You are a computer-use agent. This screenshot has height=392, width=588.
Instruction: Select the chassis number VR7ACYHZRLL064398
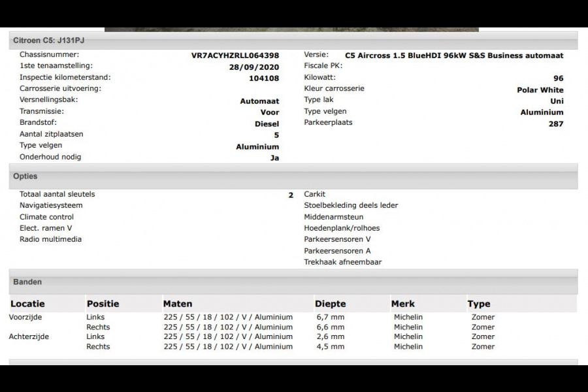(x=235, y=56)
